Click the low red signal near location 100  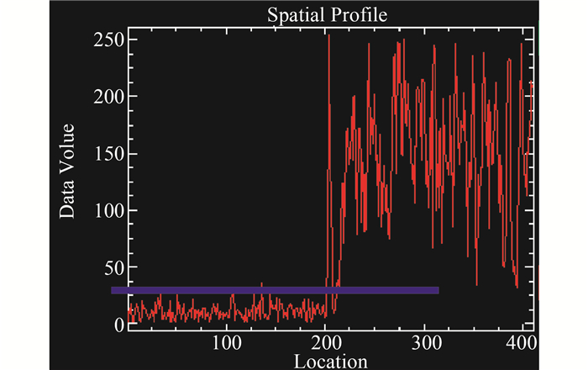[225, 313]
